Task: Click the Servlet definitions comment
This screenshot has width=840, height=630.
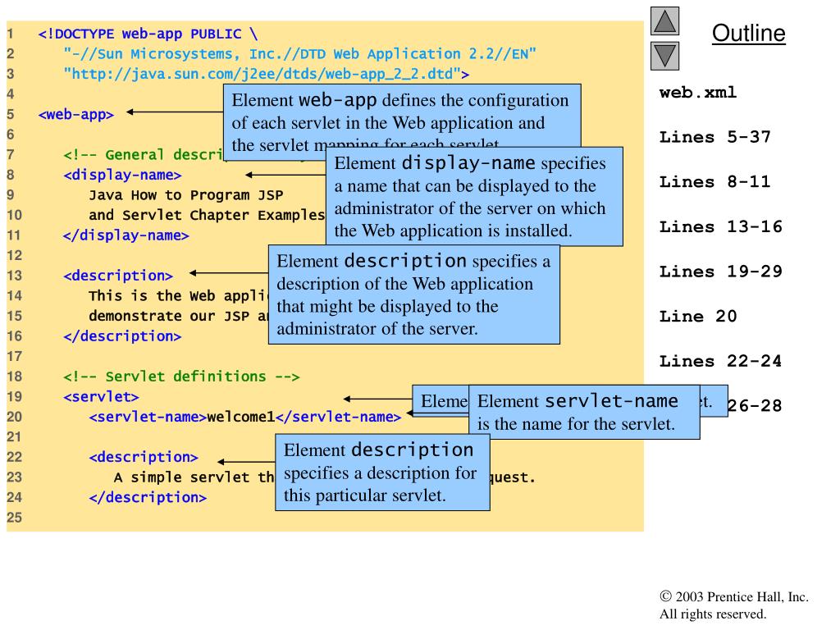Action: 181,377
